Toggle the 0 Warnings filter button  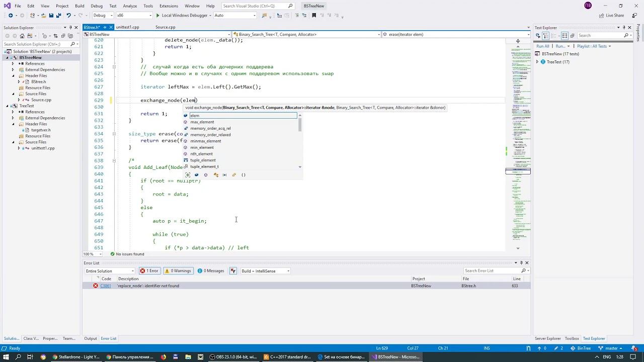(178, 271)
